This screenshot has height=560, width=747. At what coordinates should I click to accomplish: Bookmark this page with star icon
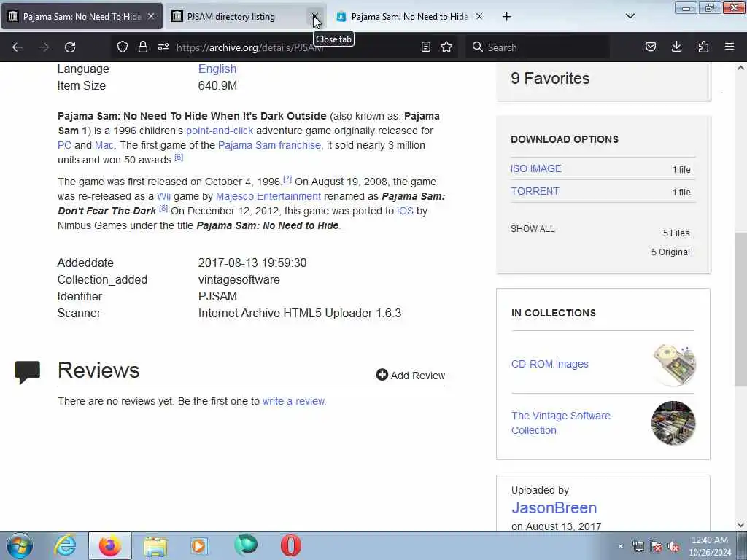click(446, 47)
